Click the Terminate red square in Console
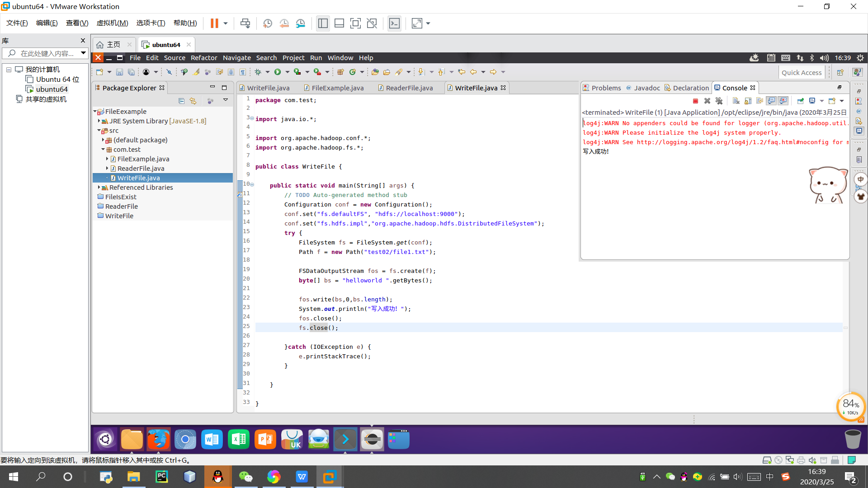 (x=695, y=101)
